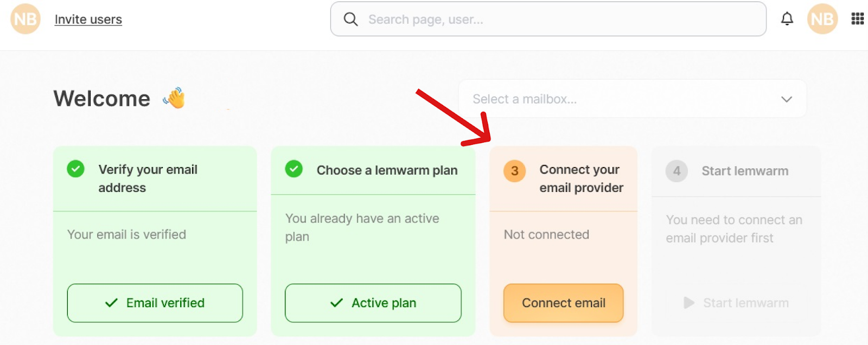The height and width of the screenshot is (345, 868).
Task: Click the orange step 3 badge
Action: (514, 171)
